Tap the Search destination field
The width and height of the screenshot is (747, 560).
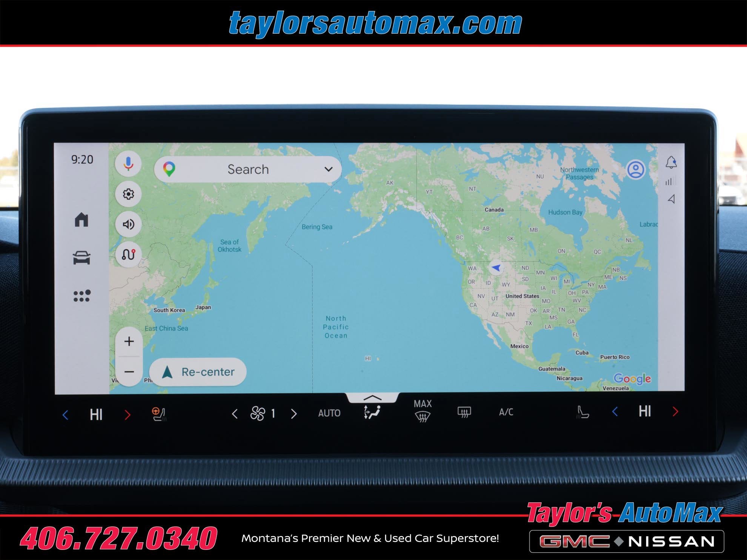248,169
